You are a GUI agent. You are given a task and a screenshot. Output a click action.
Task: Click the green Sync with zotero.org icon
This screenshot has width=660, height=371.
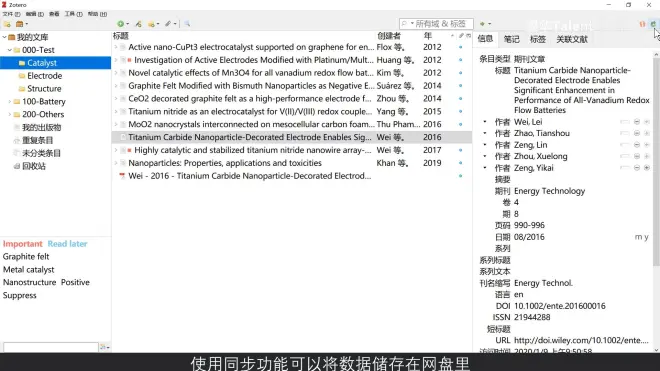pyautogui.click(x=653, y=24)
